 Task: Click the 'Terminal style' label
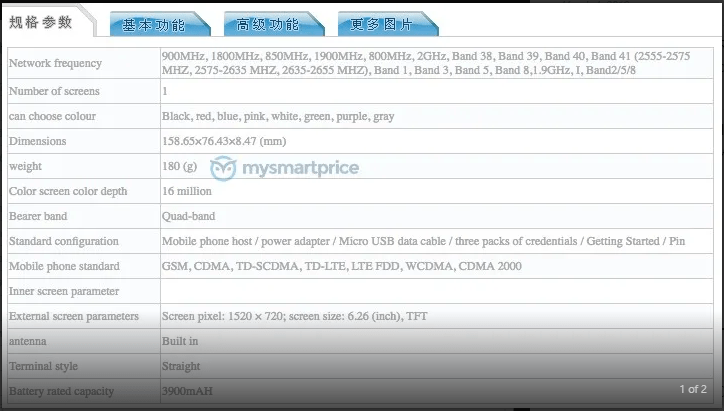(43, 366)
